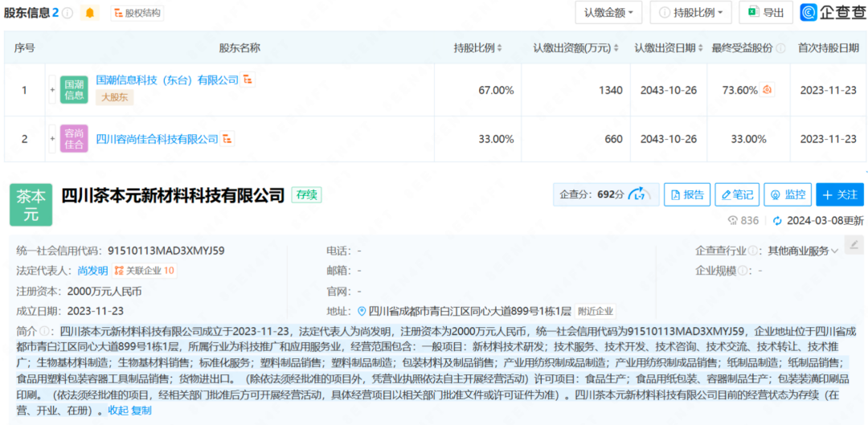Sort table by 持股比例 column
Image resolution: width=868 pixels, height=425 pixels.
[499, 48]
